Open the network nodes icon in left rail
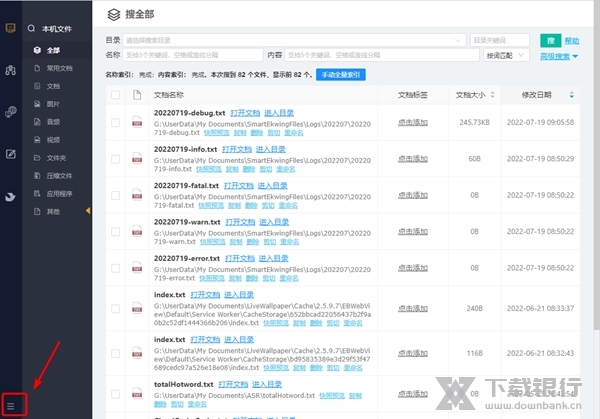Screen dimensions: 600x419 [11, 70]
